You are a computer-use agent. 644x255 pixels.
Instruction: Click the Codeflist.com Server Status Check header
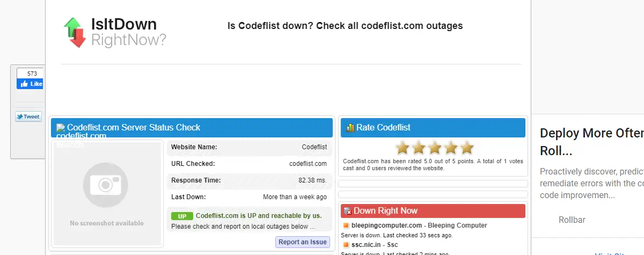click(192, 128)
